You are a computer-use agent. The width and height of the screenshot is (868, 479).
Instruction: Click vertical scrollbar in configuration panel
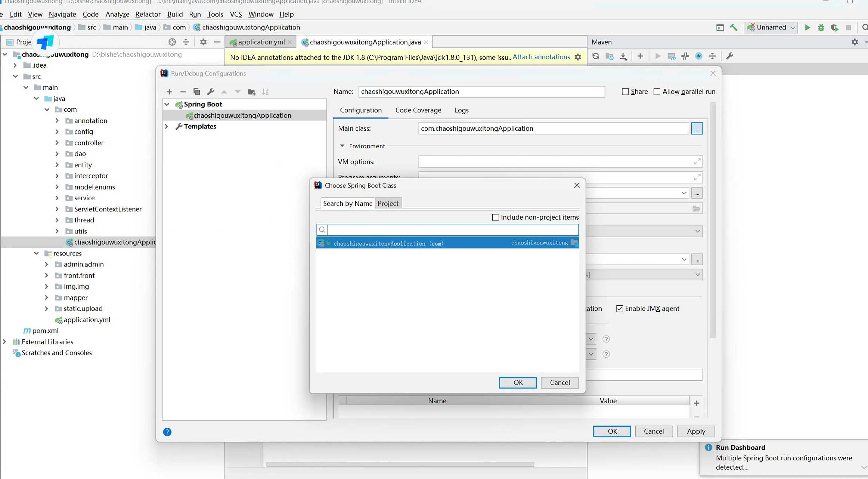pos(713,220)
